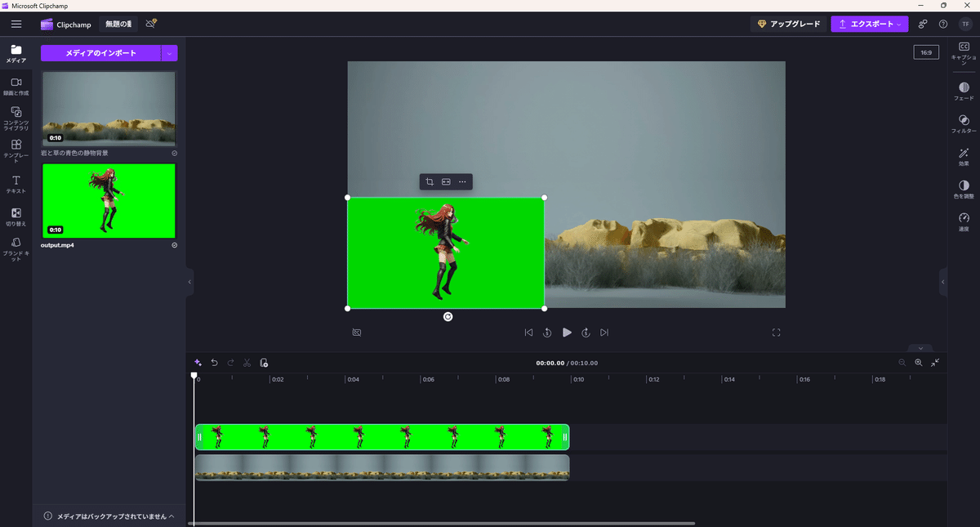Viewport: 980px width, 527px height.
Task: Open the Templates tab
Action: (16, 152)
